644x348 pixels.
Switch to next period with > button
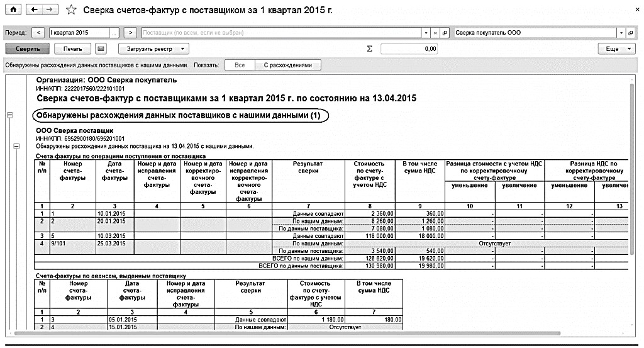click(x=130, y=33)
